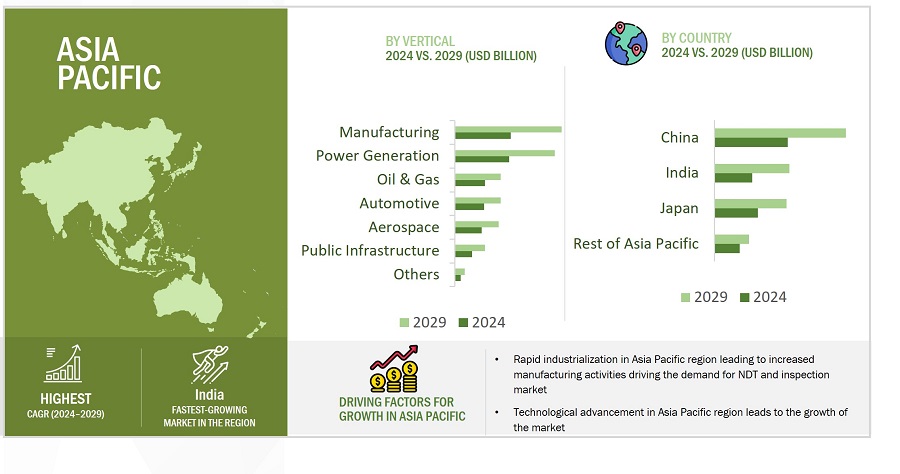Click the Public Infrastructure category label

(370, 251)
